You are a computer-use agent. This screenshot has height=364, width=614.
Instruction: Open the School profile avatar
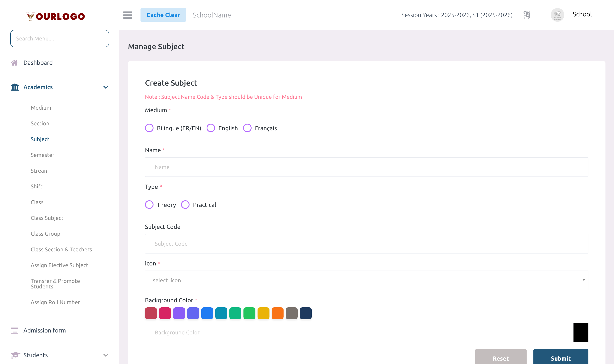557,15
